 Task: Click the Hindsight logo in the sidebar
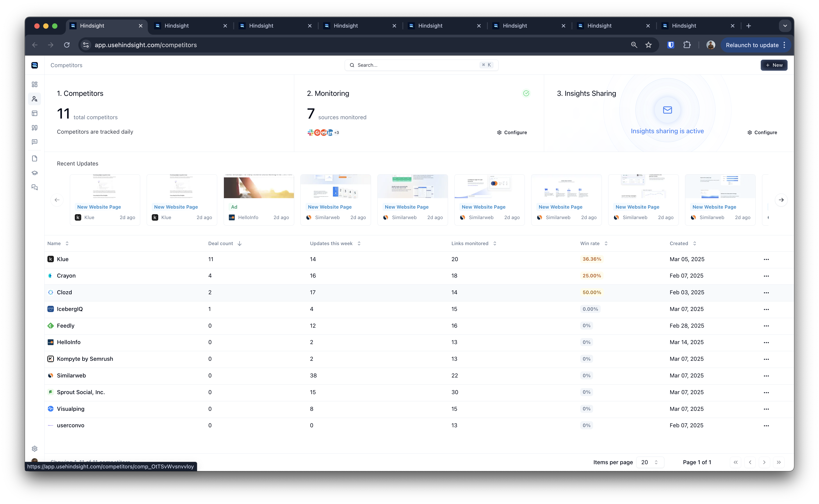pyautogui.click(x=35, y=65)
